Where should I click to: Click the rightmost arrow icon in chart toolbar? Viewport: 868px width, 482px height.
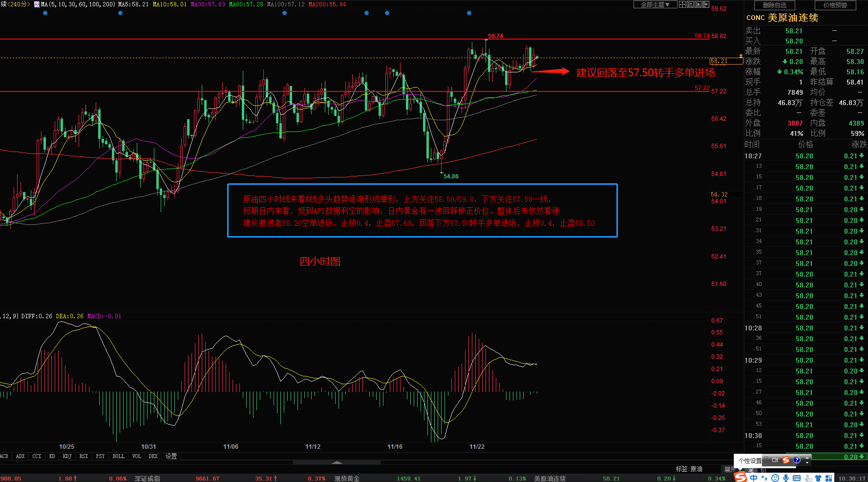click(x=706, y=4)
